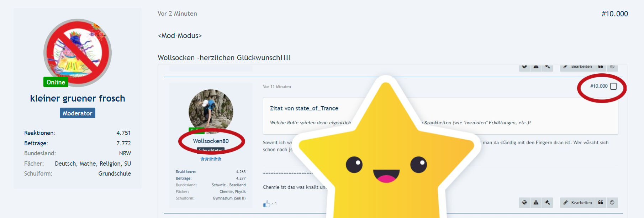Click the smiley reaction icon at the bottom

tap(612, 202)
